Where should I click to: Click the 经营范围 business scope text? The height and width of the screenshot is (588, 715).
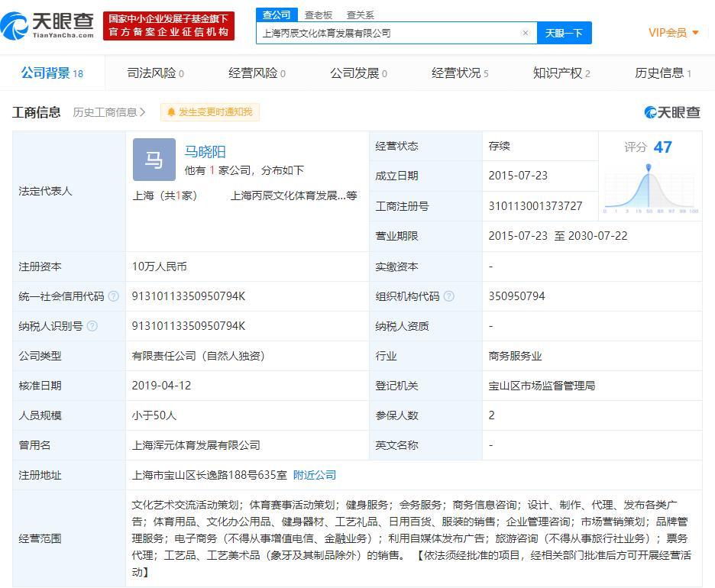point(412,538)
